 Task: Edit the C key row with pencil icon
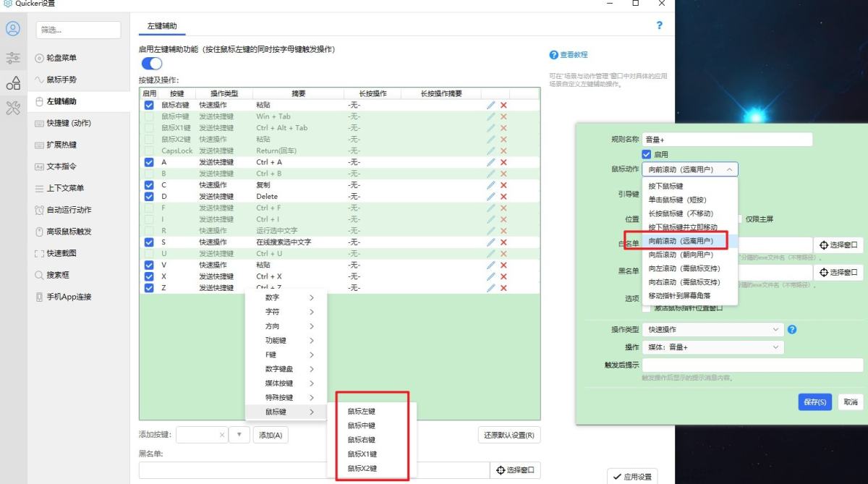click(491, 185)
